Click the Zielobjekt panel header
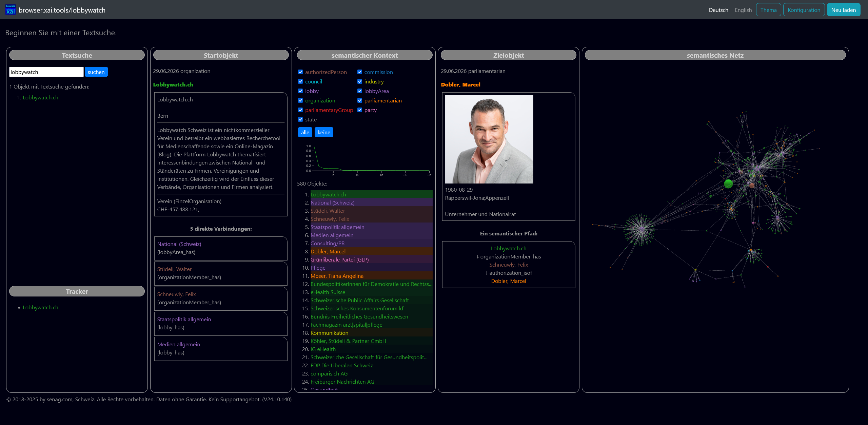 pyautogui.click(x=509, y=55)
